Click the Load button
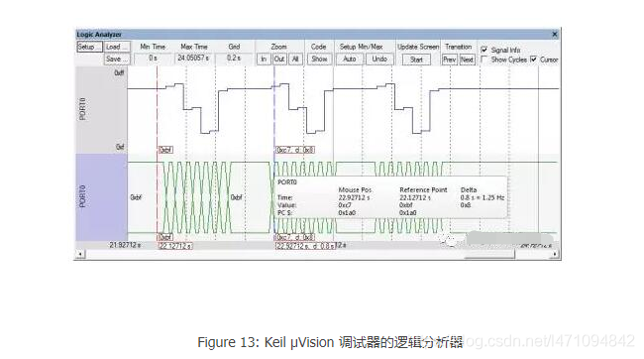Image resolution: width=644 pixels, height=359 pixels. coord(117,47)
